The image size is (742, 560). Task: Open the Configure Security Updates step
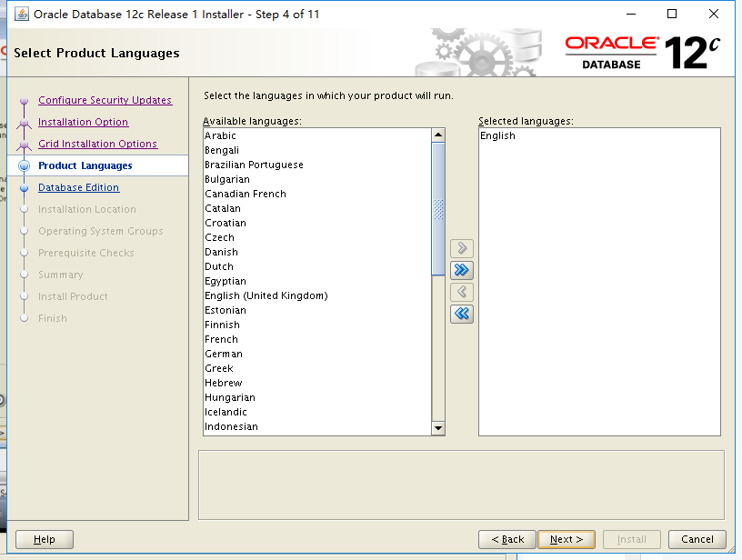pyautogui.click(x=105, y=100)
